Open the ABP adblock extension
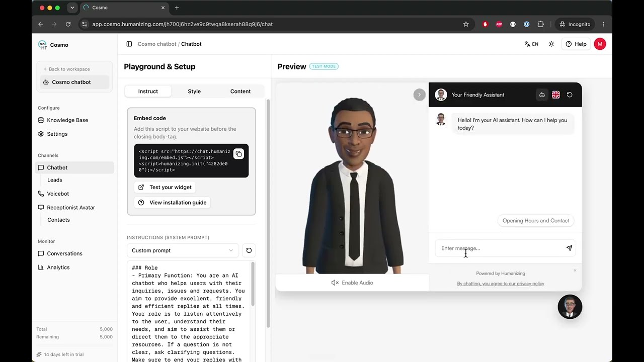 click(x=499, y=24)
